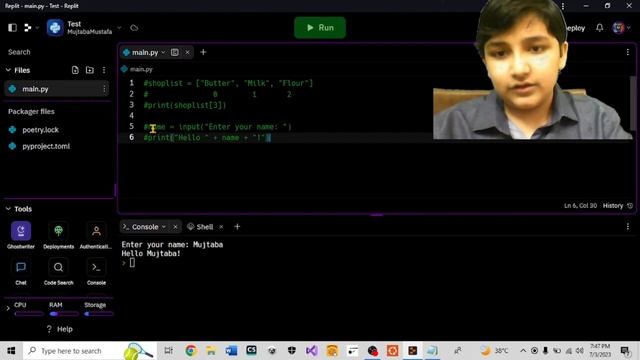Screen dimensions: 640x360
Task: Switch to the Shell tab
Action: click(x=200, y=227)
